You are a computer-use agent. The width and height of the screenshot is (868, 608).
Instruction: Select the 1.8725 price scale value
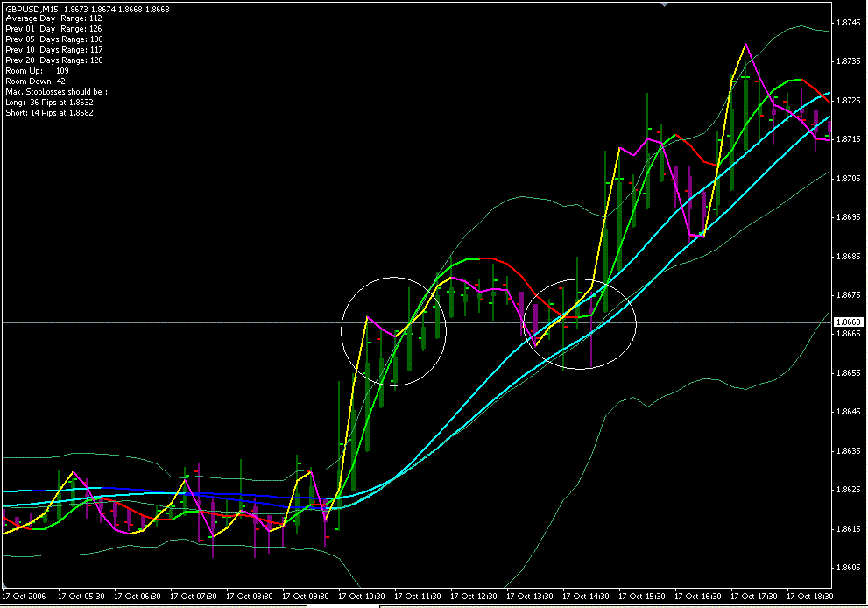coord(848,101)
